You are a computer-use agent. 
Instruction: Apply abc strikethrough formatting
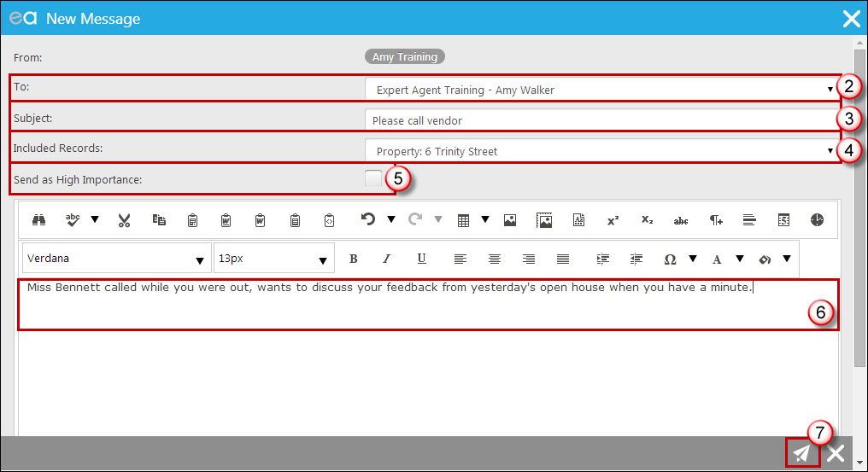(681, 221)
